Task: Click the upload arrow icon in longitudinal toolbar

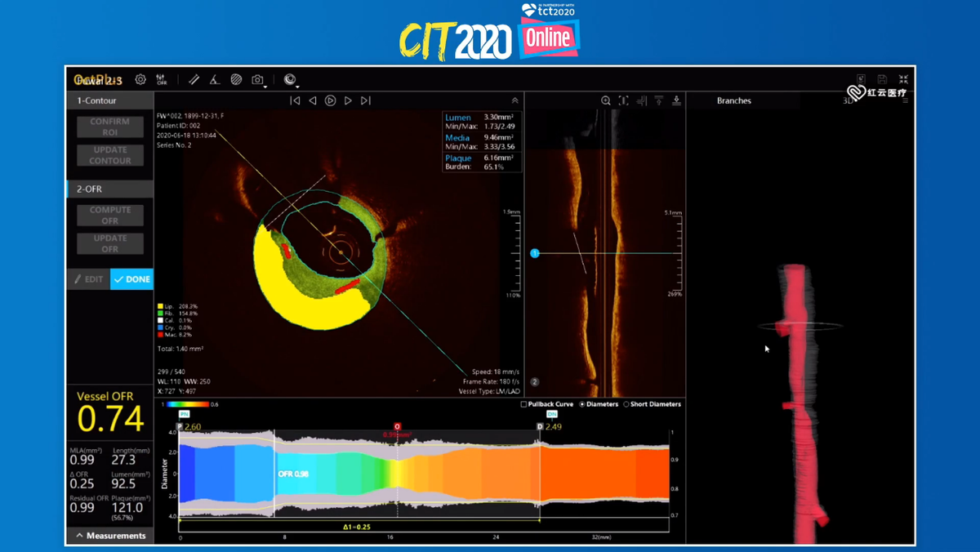Action: click(x=659, y=100)
